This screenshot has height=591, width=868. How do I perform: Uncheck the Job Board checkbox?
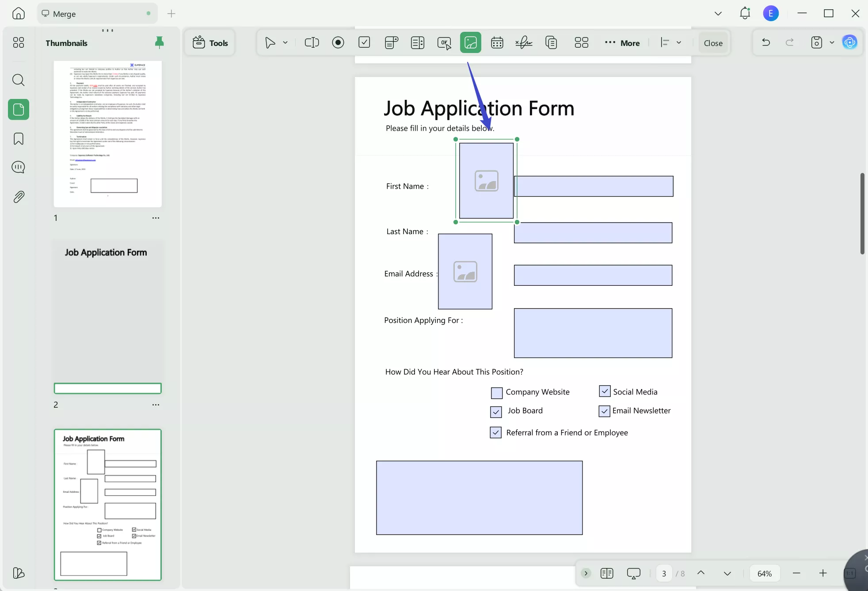tap(496, 412)
